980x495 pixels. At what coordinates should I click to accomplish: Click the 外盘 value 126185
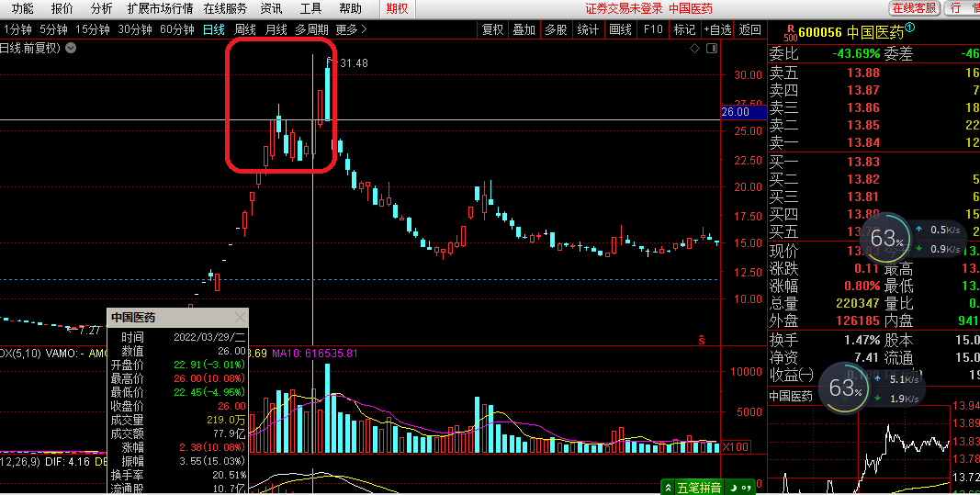[x=858, y=321]
